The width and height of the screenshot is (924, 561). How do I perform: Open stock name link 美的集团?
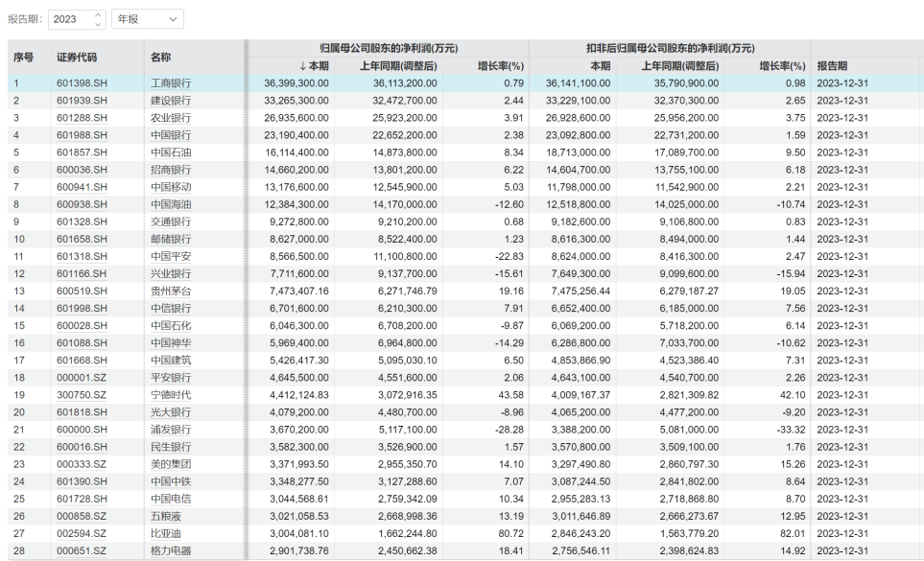click(x=170, y=464)
